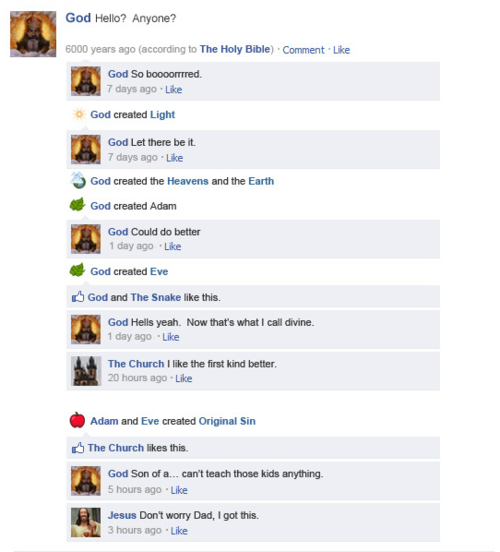
Task: Like the 'Let there be it' comment
Action: (x=175, y=158)
